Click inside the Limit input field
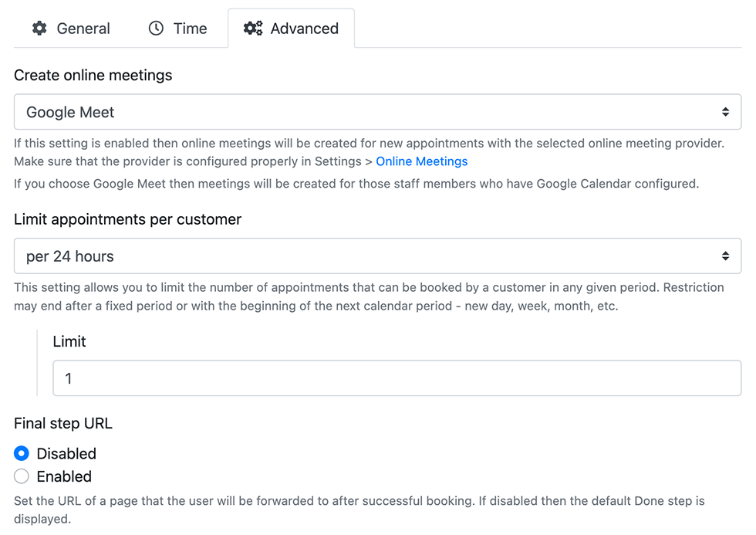This screenshot has width=756, height=535. (309, 378)
